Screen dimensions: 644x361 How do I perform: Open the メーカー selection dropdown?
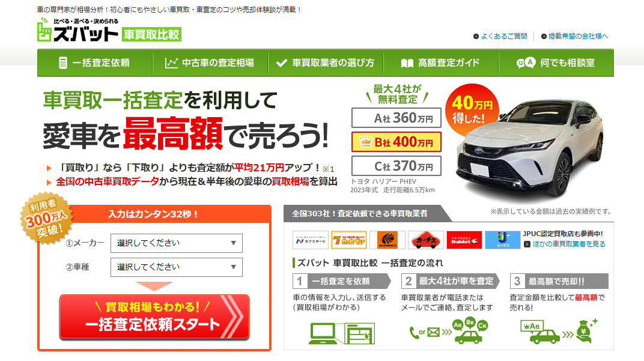[x=177, y=243]
